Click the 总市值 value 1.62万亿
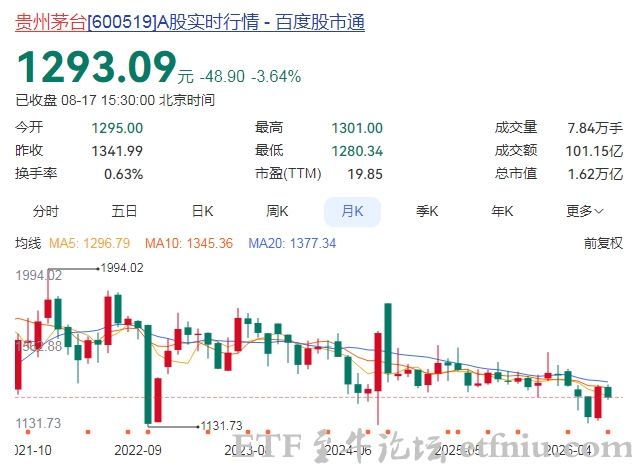The image size is (637, 471). (x=595, y=174)
